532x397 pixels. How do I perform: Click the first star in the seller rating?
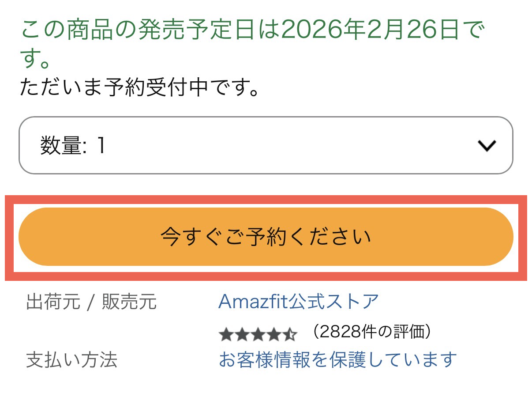point(225,335)
